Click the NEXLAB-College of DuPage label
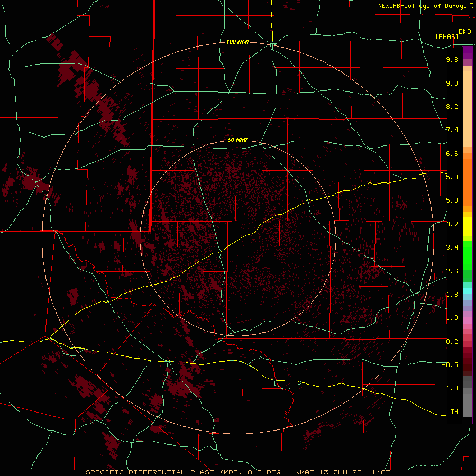The height and width of the screenshot is (476, 476). pyautogui.click(x=423, y=6)
